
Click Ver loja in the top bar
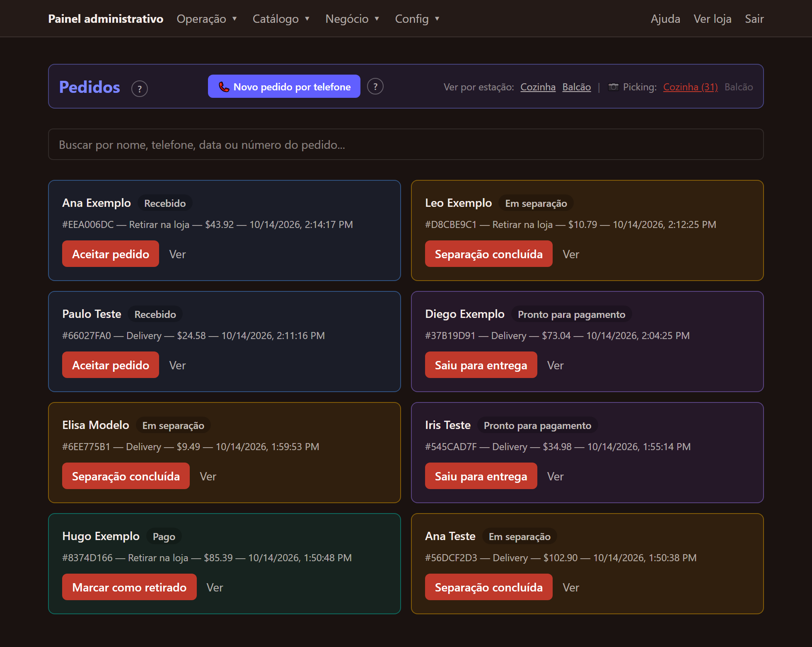(712, 19)
